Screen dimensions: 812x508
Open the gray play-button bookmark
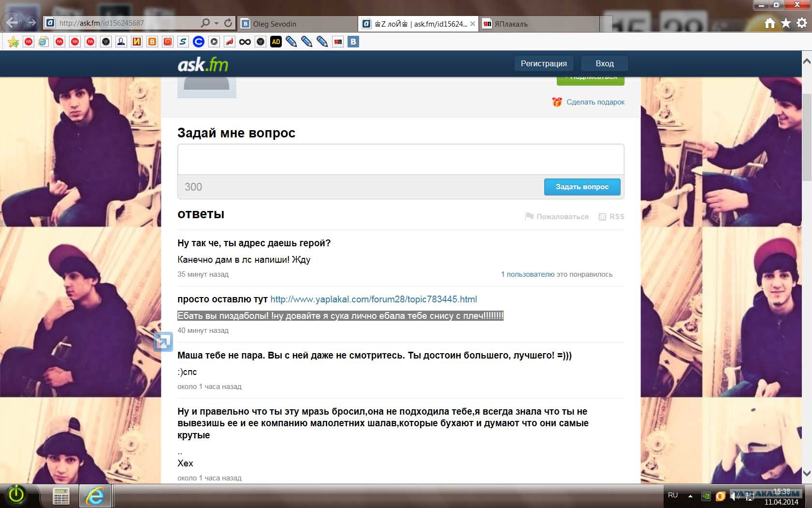[214, 42]
